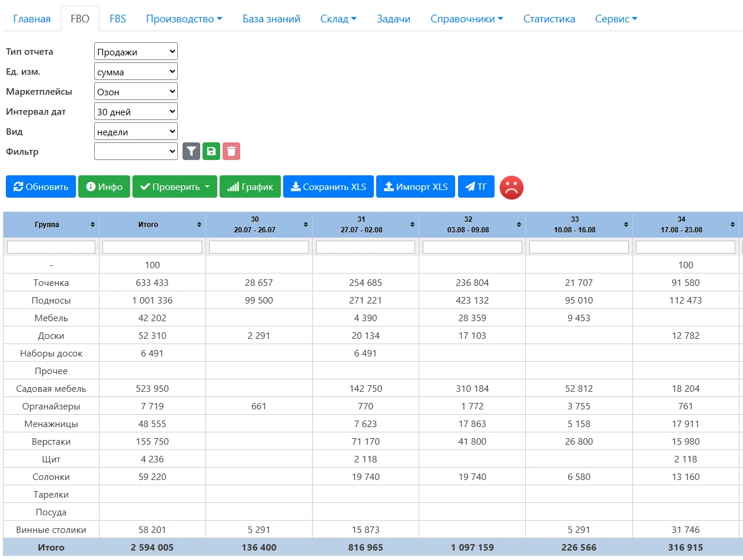Open the База знаний tab
This screenshot has width=743, height=560.
pos(271,19)
